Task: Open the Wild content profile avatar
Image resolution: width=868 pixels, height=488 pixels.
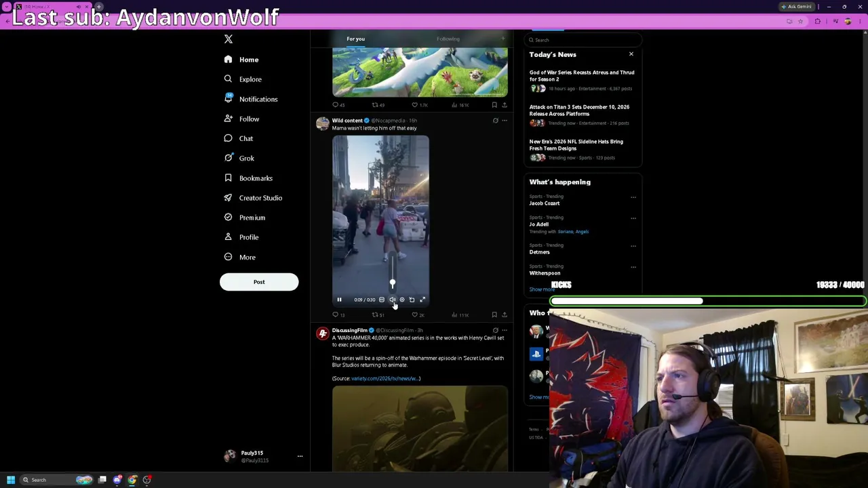Action: 322,123
